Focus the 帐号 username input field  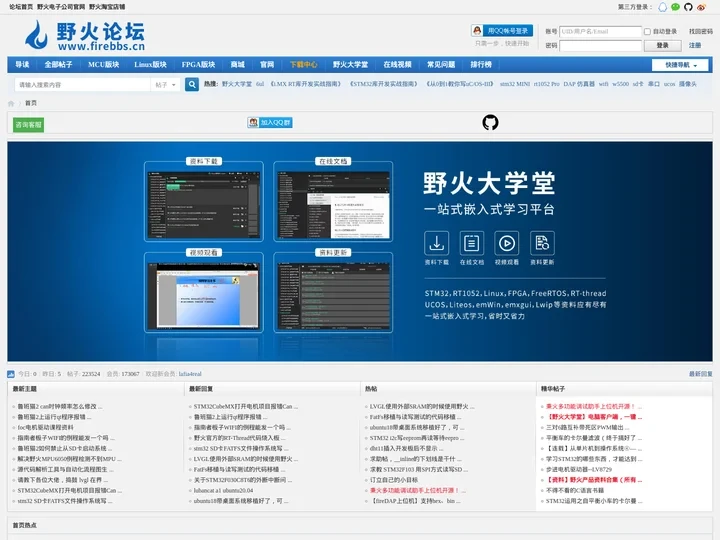pyautogui.click(x=600, y=32)
